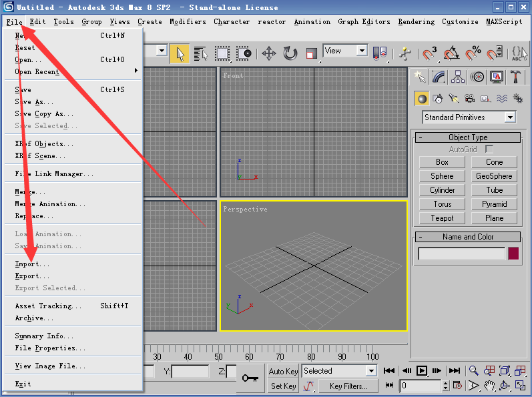Click the Set Keys key icon

(x=250, y=378)
